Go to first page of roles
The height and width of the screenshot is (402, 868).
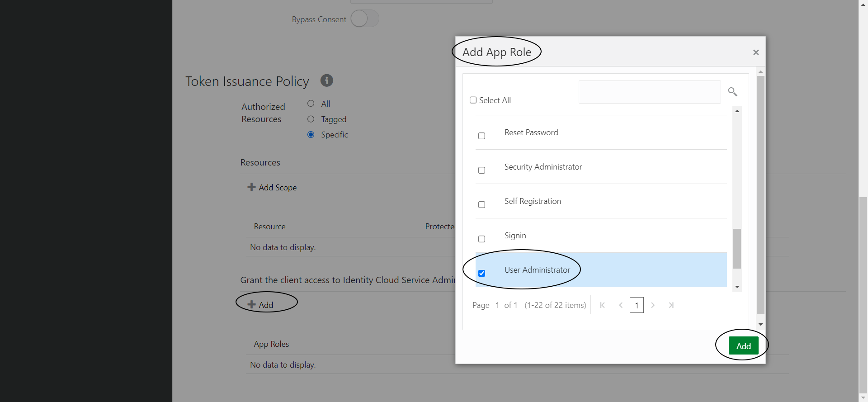[602, 305]
